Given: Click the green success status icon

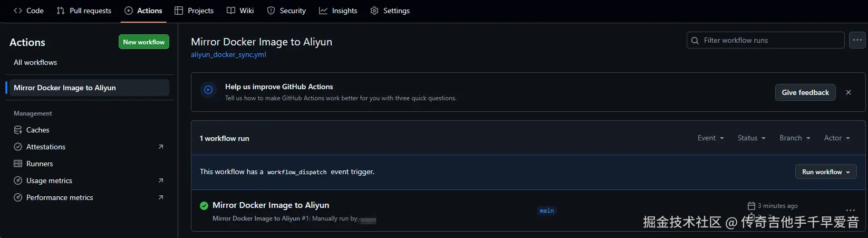Looking at the screenshot, I should (x=204, y=205).
